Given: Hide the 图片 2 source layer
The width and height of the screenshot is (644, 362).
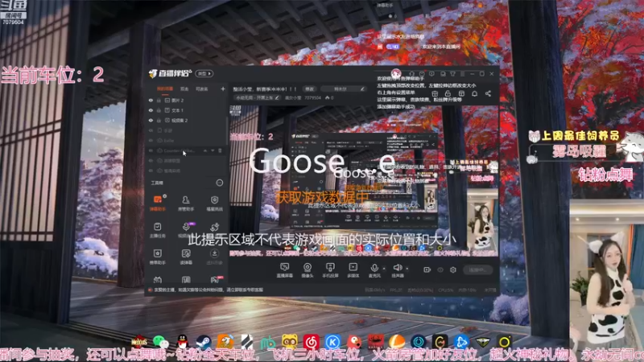Looking at the screenshot, I should [151, 100].
